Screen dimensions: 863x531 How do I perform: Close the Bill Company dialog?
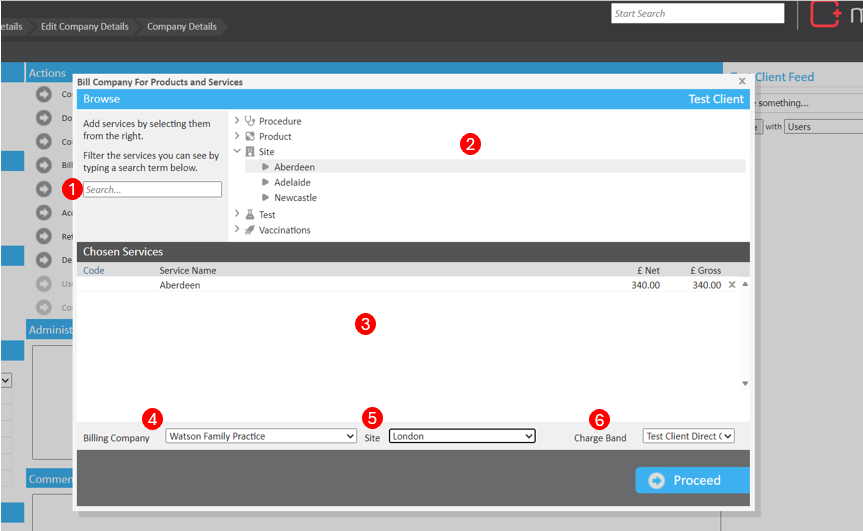742,81
